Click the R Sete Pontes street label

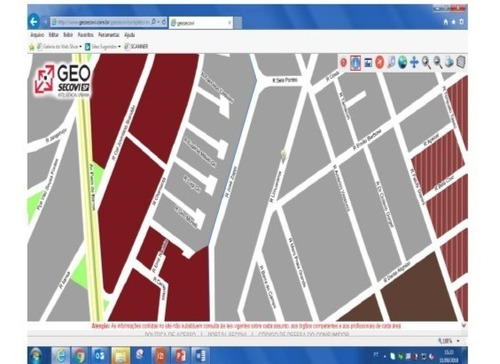click(285, 80)
